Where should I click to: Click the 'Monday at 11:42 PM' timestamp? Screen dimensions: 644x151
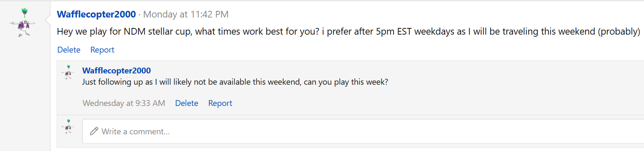point(186,14)
